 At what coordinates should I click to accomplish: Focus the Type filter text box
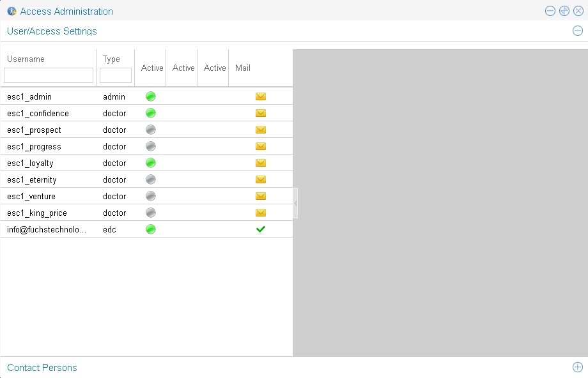(x=116, y=75)
